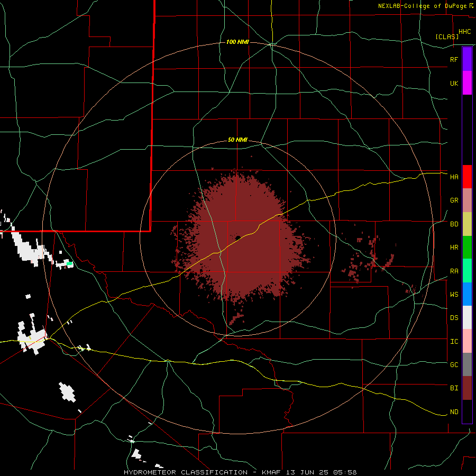Click the 'RF' legend label
This screenshot has width=476, height=476.
click(x=454, y=59)
